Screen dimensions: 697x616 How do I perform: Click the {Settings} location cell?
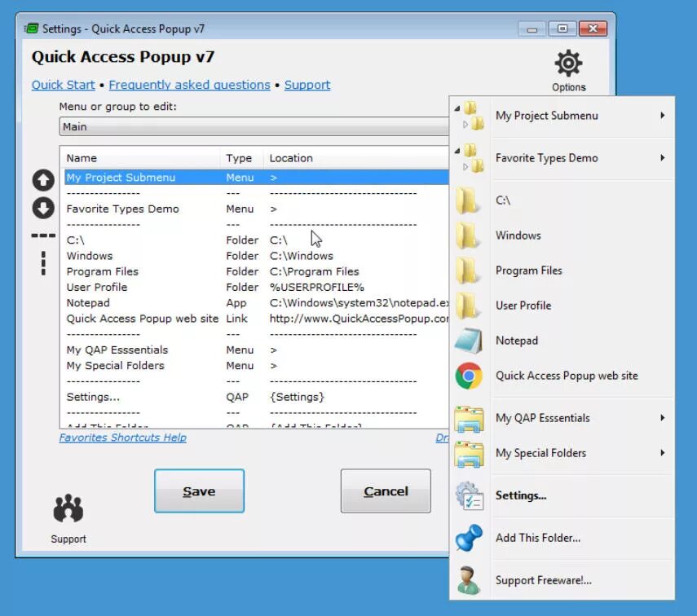(x=297, y=397)
